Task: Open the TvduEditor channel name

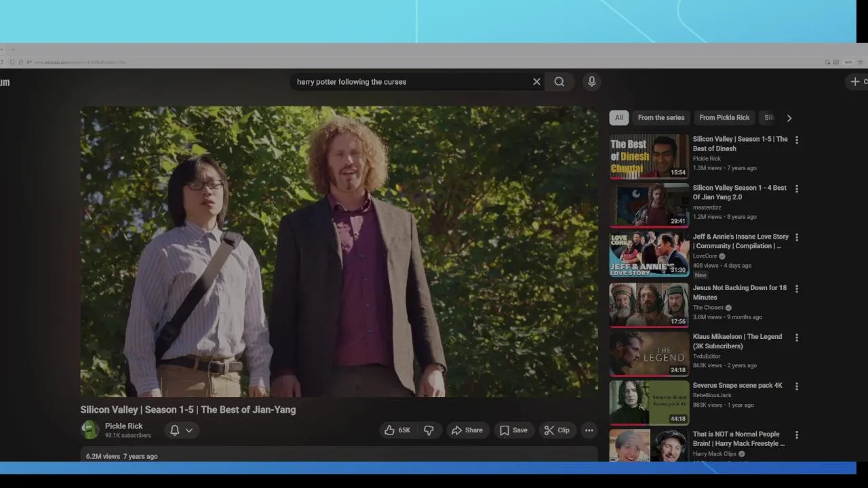Action: click(707, 357)
